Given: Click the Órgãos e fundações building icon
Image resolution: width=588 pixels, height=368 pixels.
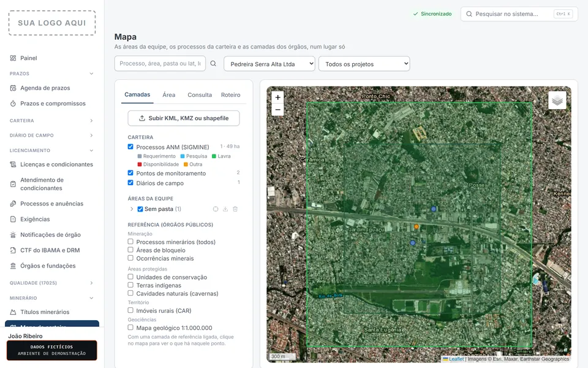Looking at the screenshot, I should click(x=13, y=266).
